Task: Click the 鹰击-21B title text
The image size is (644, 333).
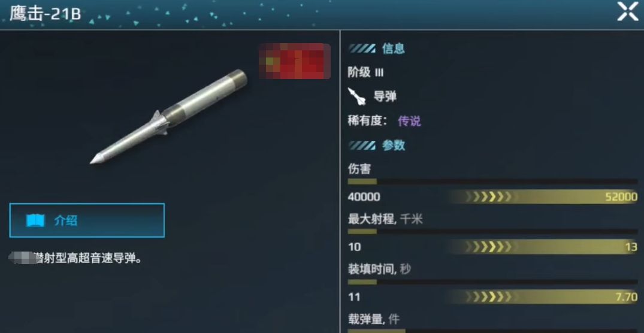Action: click(45, 14)
